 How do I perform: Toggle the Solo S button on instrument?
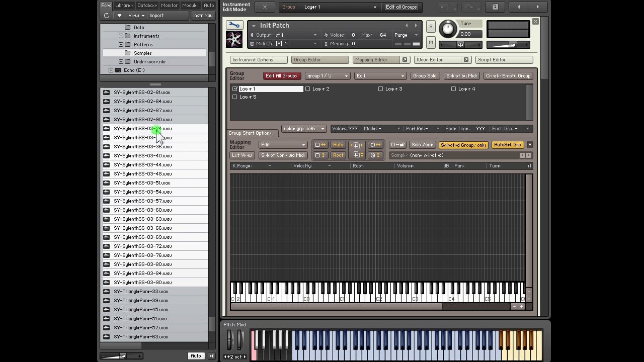[x=431, y=27]
